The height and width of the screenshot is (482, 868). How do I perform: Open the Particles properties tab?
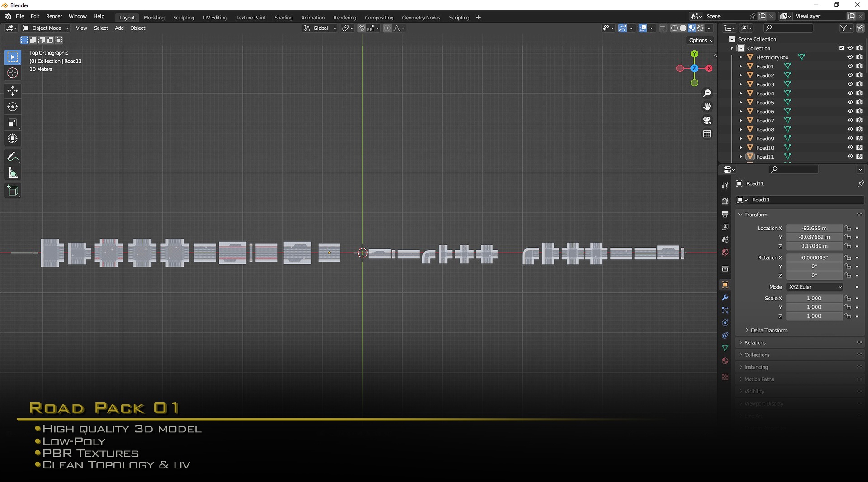(725, 310)
